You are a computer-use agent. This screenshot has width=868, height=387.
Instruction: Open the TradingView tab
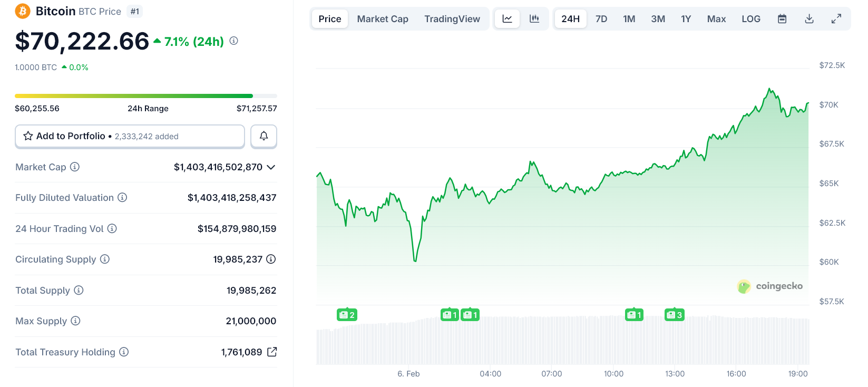452,19
